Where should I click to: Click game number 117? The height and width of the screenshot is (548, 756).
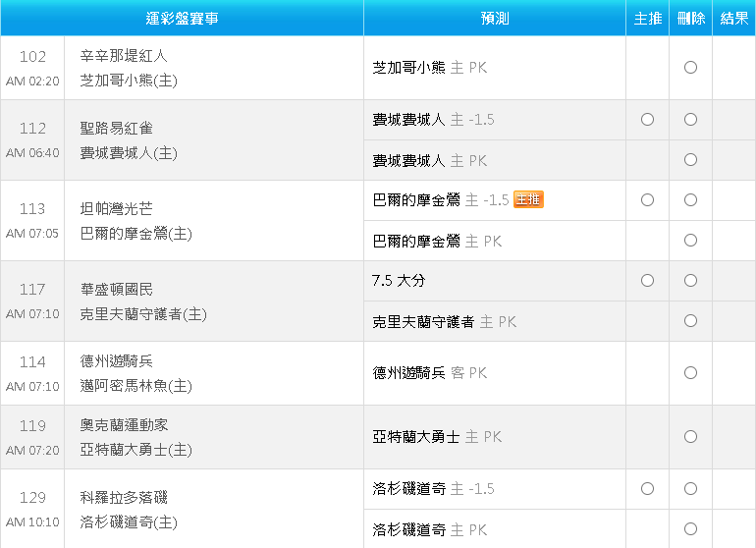(32, 290)
